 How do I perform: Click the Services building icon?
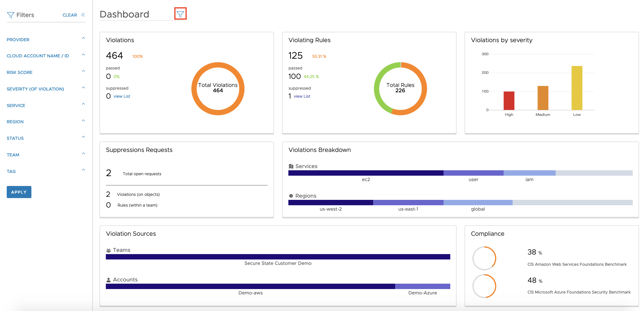pos(291,166)
